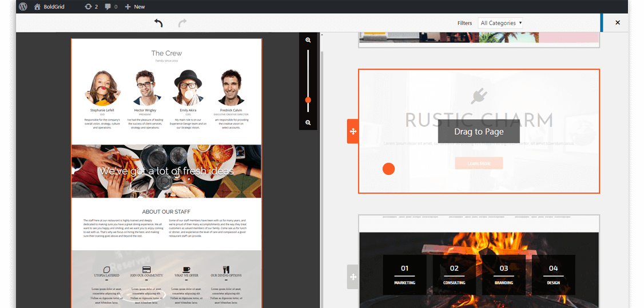Screen dimensions: 644x308
Task: Select the 04 Design tile
Action: [x=553, y=275]
